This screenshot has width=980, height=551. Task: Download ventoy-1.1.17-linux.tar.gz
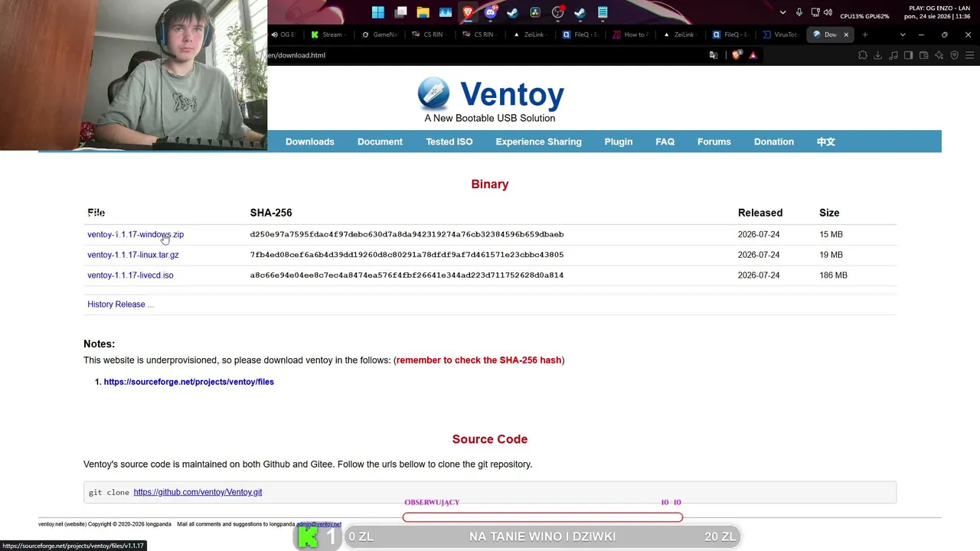[133, 255]
